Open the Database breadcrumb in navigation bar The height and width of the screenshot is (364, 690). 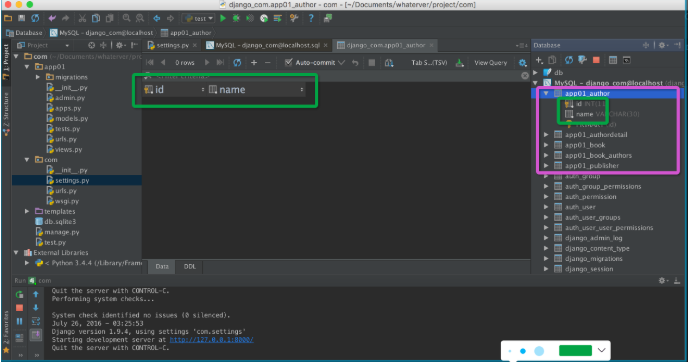[24, 33]
